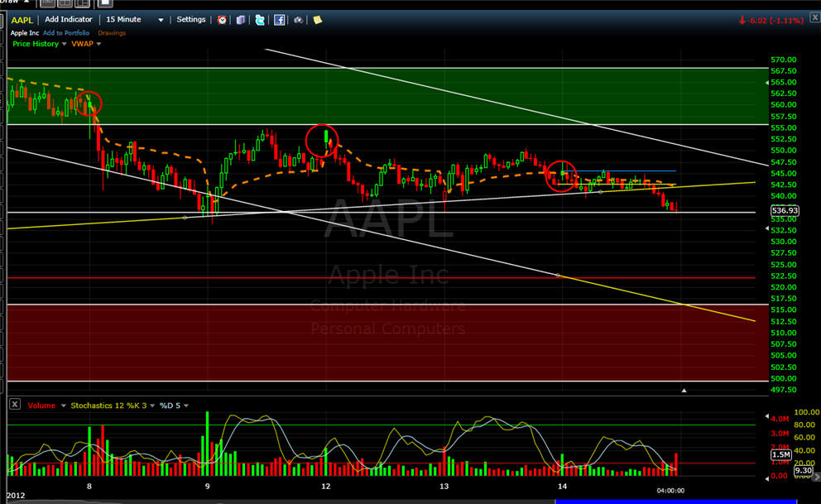Open the Settings menu
The width and height of the screenshot is (821, 504).
pos(191,19)
